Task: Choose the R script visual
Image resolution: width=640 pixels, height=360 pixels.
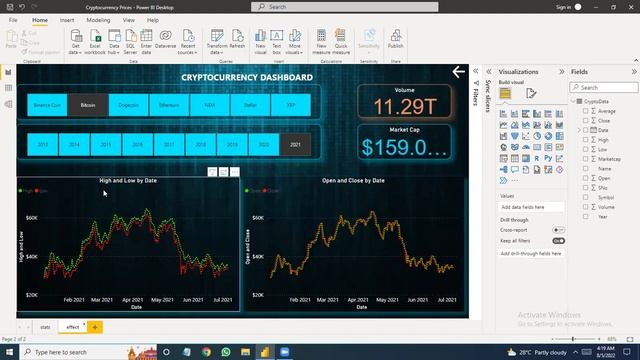Action: (x=537, y=158)
